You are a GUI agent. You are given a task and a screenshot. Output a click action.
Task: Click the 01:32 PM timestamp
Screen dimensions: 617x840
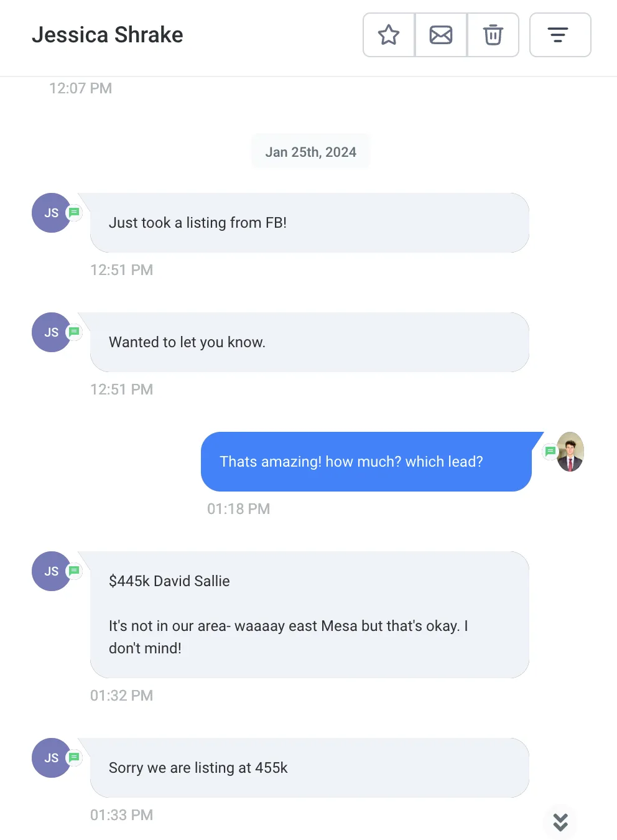(121, 696)
